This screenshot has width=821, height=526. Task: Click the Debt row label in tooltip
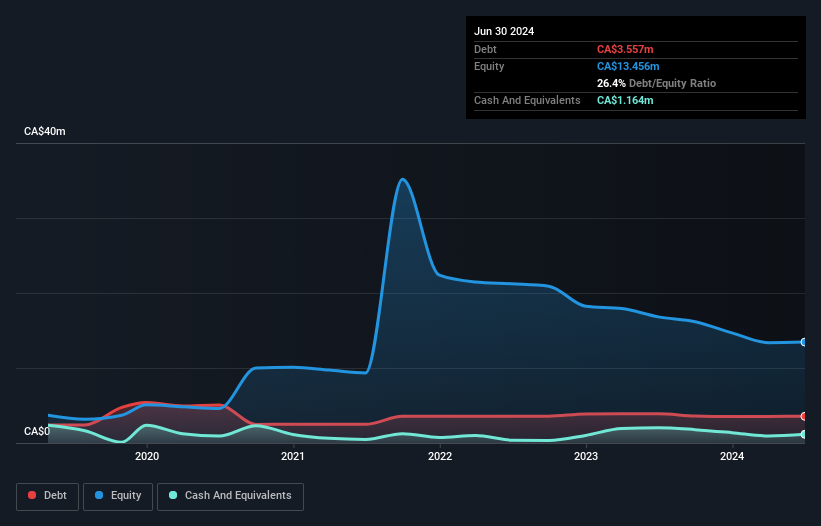point(485,49)
